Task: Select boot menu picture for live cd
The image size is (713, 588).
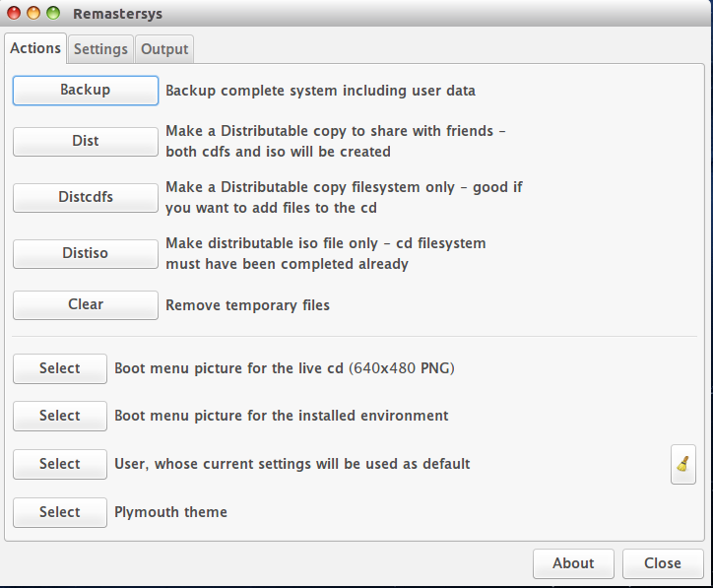Action: point(60,368)
